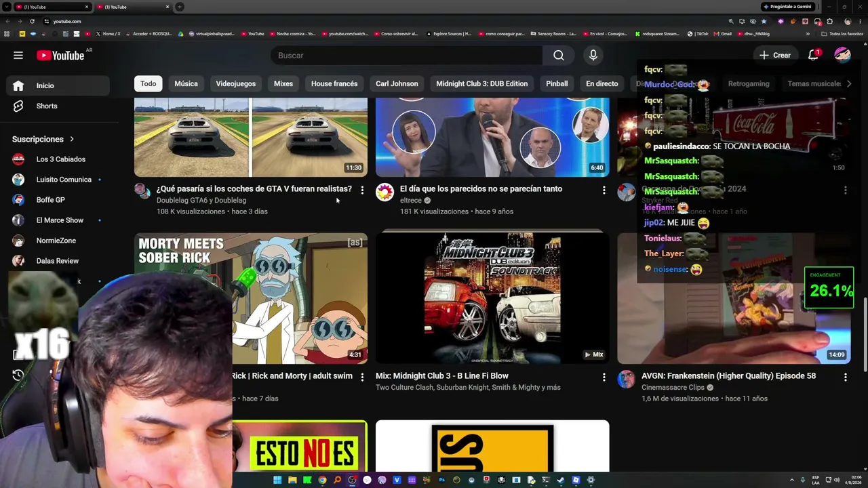
Task: Open options for Rick and Morty video
Action: (362, 377)
